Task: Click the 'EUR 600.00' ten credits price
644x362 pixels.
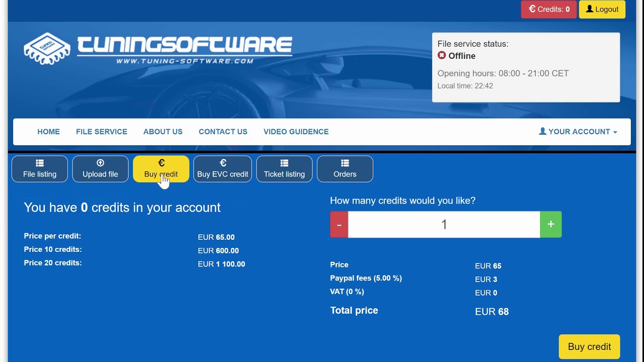Action: [218, 251]
